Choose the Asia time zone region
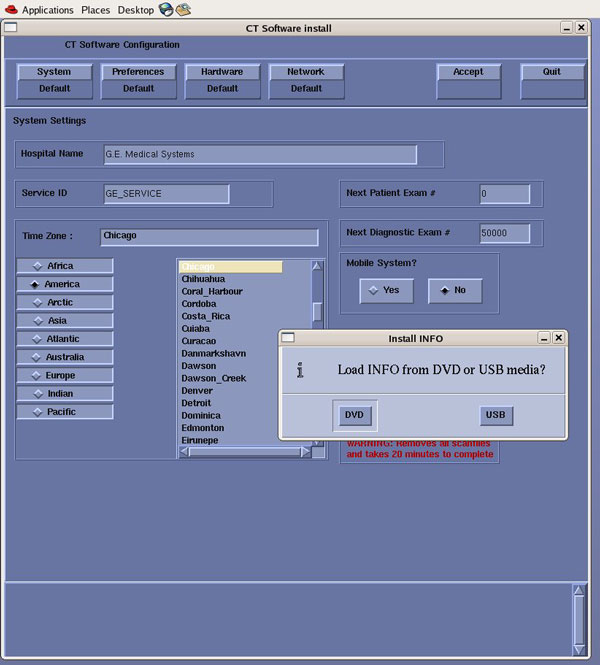600x665 pixels. click(65, 321)
